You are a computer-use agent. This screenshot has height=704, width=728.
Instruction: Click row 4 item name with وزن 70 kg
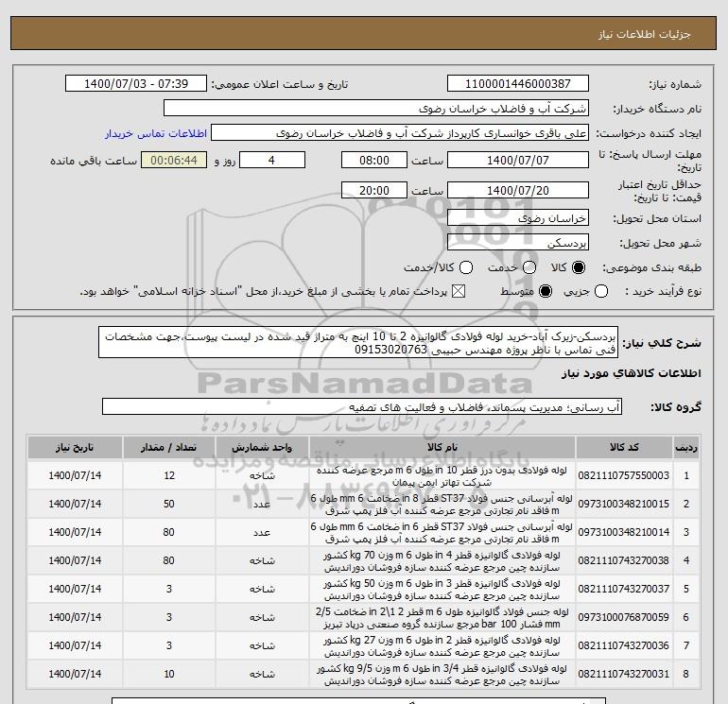point(442,561)
